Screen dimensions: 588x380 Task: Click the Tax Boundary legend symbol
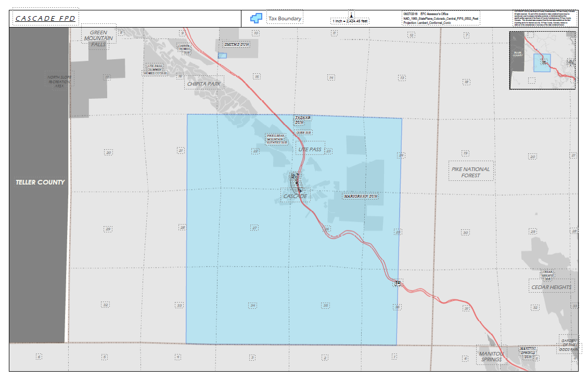[255, 17]
